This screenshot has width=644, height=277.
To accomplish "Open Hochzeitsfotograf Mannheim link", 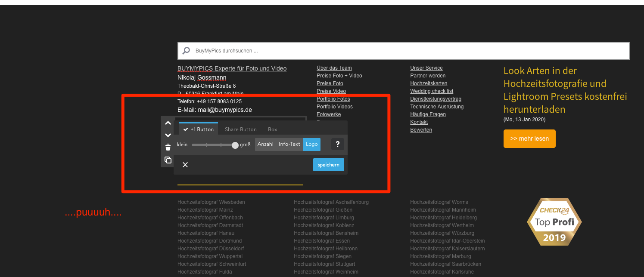I will pyautogui.click(x=443, y=210).
